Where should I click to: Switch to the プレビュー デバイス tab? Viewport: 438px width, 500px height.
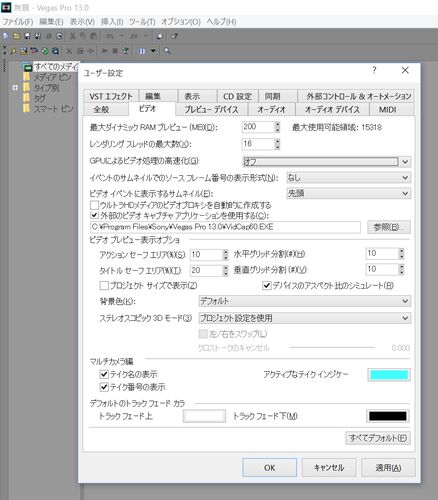[211, 110]
